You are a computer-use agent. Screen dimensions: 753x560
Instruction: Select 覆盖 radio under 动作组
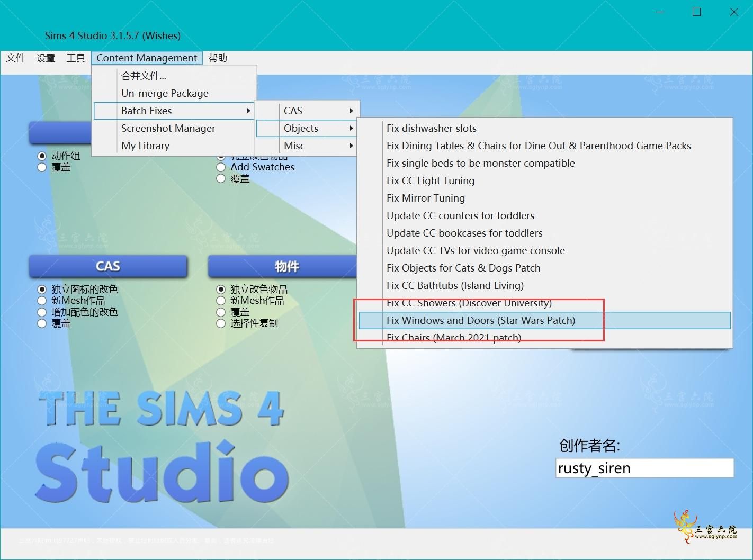click(x=42, y=167)
